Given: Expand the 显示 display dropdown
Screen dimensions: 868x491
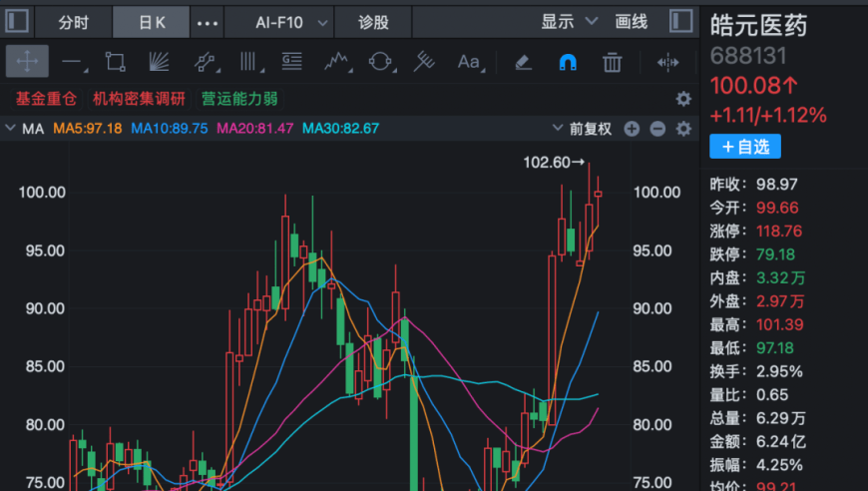Looking at the screenshot, I should [569, 22].
